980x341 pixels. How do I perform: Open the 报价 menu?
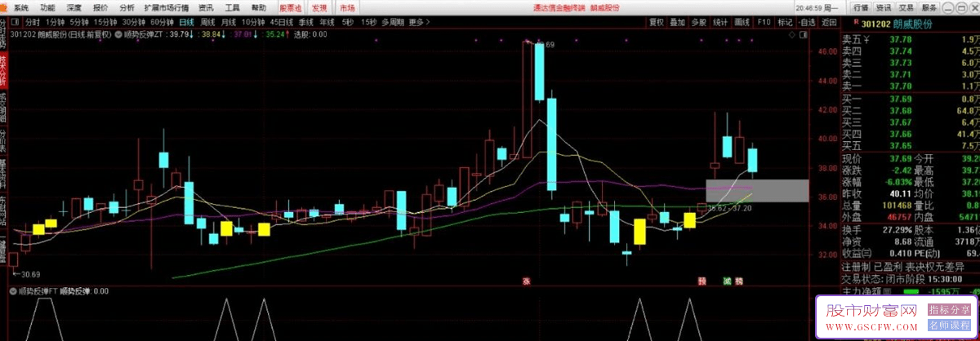[100, 7]
